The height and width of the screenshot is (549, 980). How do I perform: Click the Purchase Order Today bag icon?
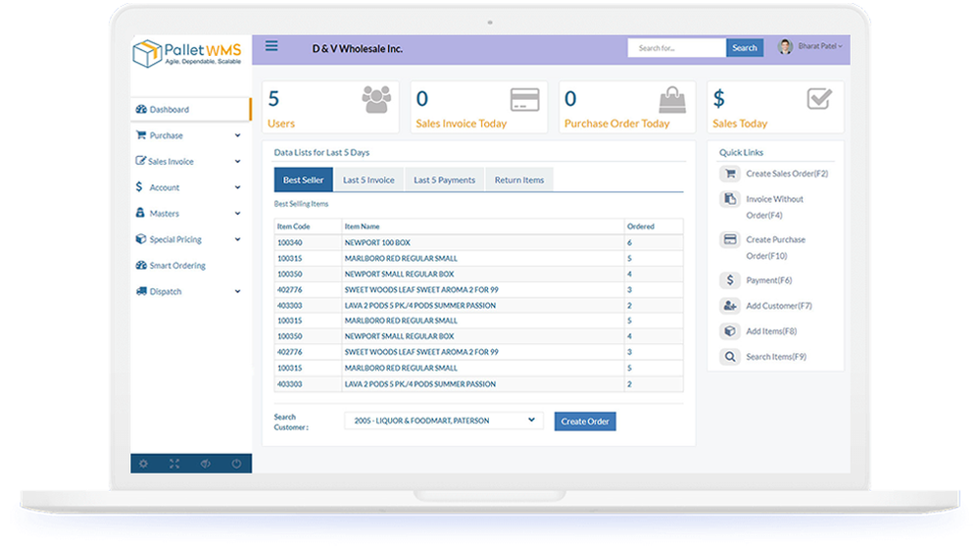pyautogui.click(x=672, y=99)
